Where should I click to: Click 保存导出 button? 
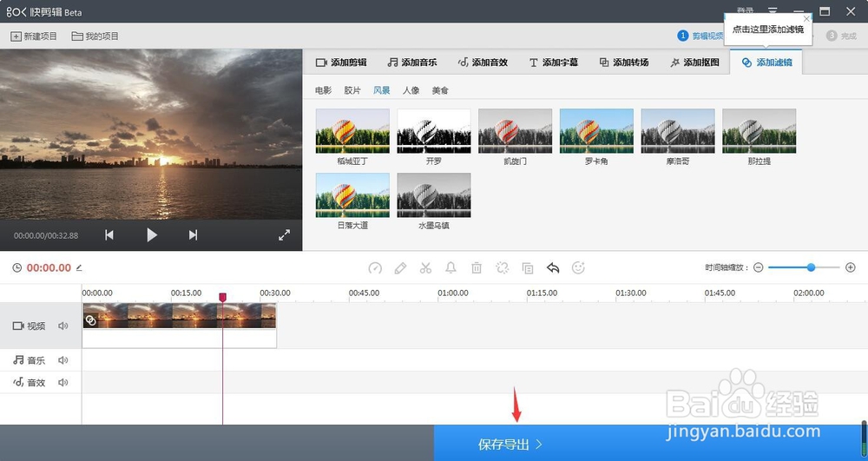(x=650, y=444)
